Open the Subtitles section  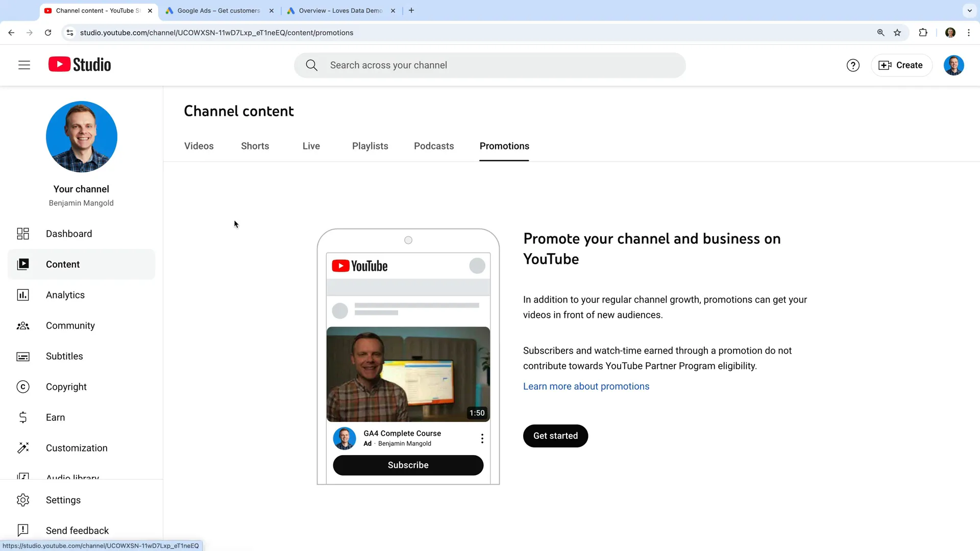[64, 356]
